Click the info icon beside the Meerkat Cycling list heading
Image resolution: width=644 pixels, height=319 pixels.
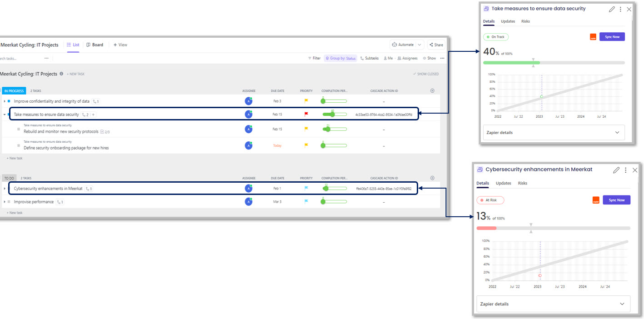coord(61,74)
